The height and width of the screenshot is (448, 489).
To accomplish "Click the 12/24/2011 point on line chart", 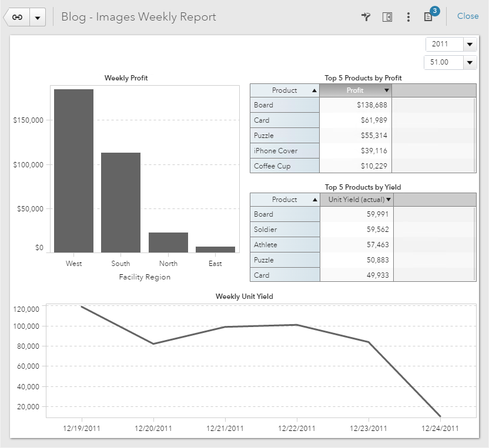I will tap(440, 416).
